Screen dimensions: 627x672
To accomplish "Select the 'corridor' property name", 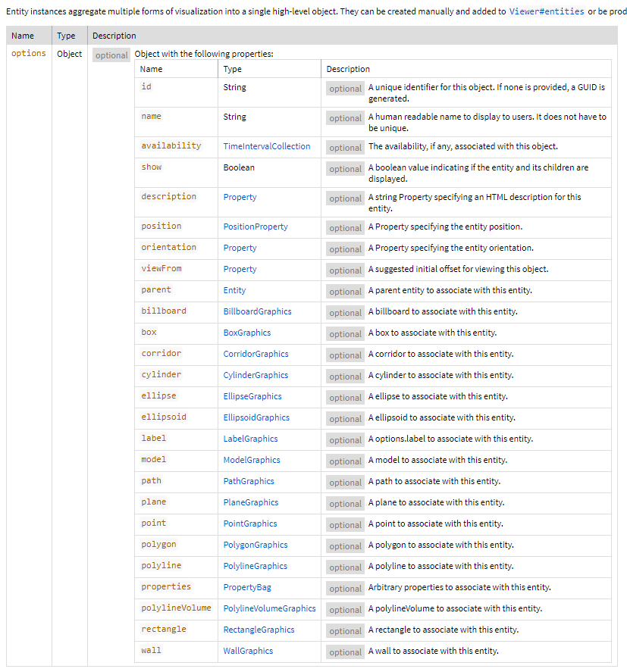I will click(x=161, y=353).
